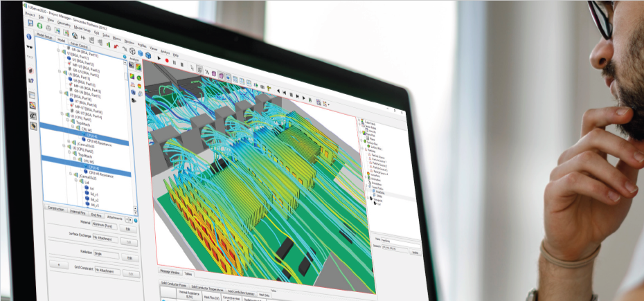Click the sunglasses icon in left sidebar
Image resolution: width=644 pixels, height=301 pixels.
(x=30, y=47)
